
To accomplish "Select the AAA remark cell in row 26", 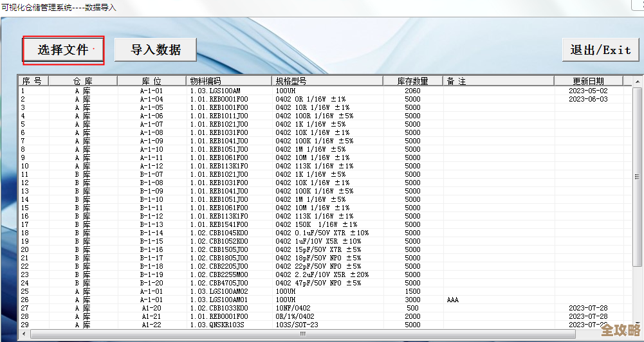I will (x=454, y=300).
